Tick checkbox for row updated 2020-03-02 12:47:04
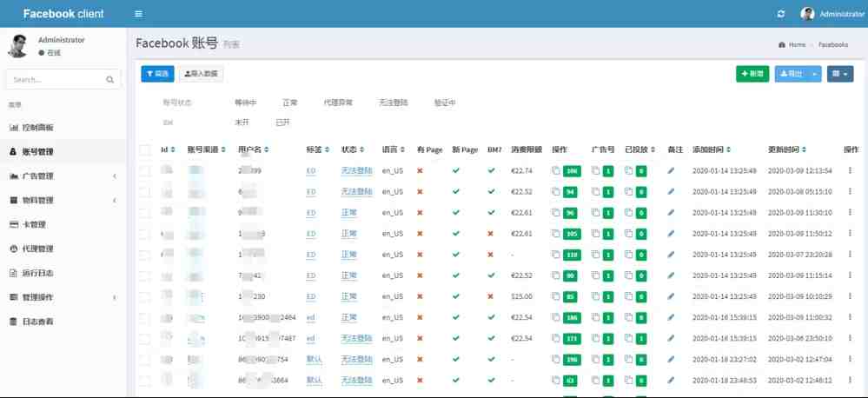Viewport: 868px width, 398px height. tap(144, 361)
